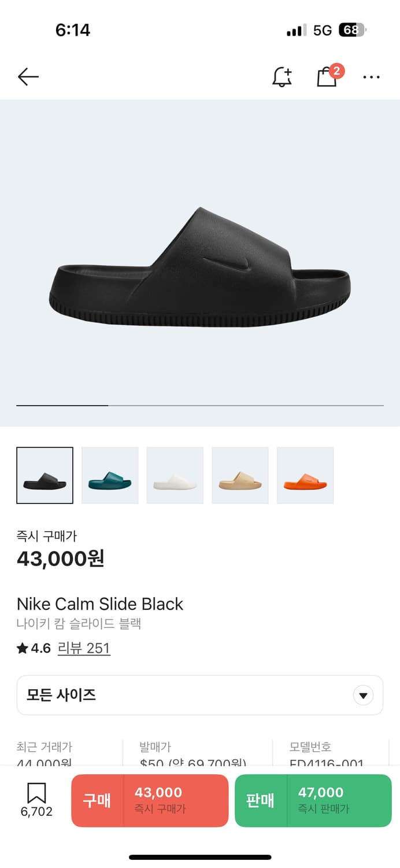The width and height of the screenshot is (400, 868).
Task: Tap the battery status indicator
Action: [352, 30]
